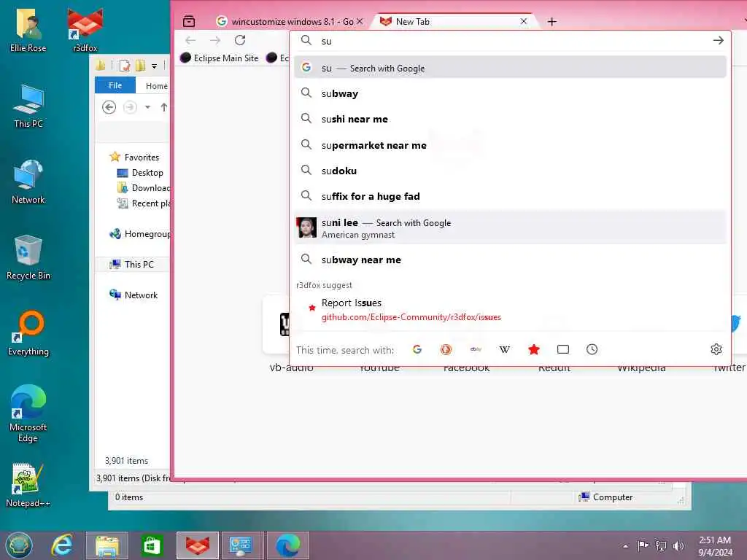747x560 pixels.
Task: Open Internet Explorer from taskbar
Action: pos(63,545)
